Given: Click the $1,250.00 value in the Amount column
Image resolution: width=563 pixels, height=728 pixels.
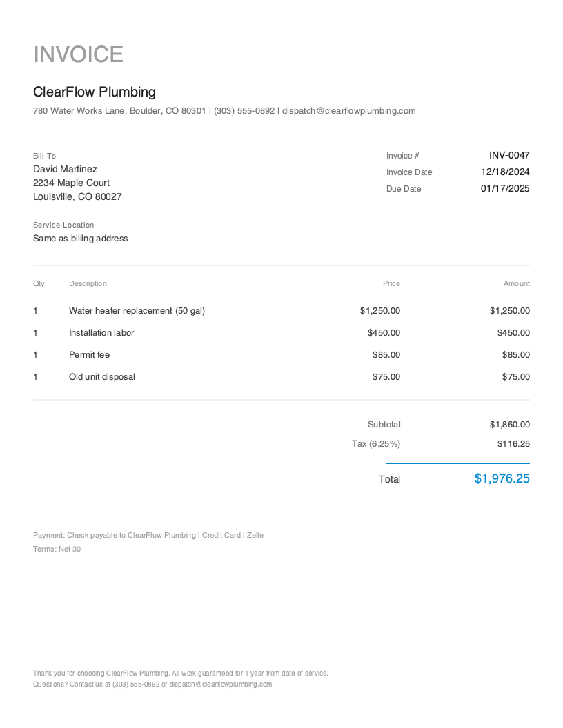Looking at the screenshot, I should pos(510,311).
